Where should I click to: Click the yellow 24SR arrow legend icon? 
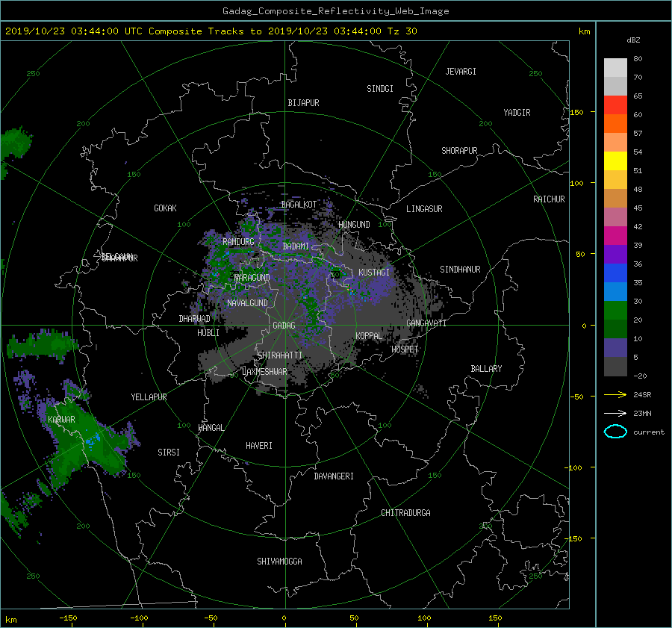click(x=615, y=394)
